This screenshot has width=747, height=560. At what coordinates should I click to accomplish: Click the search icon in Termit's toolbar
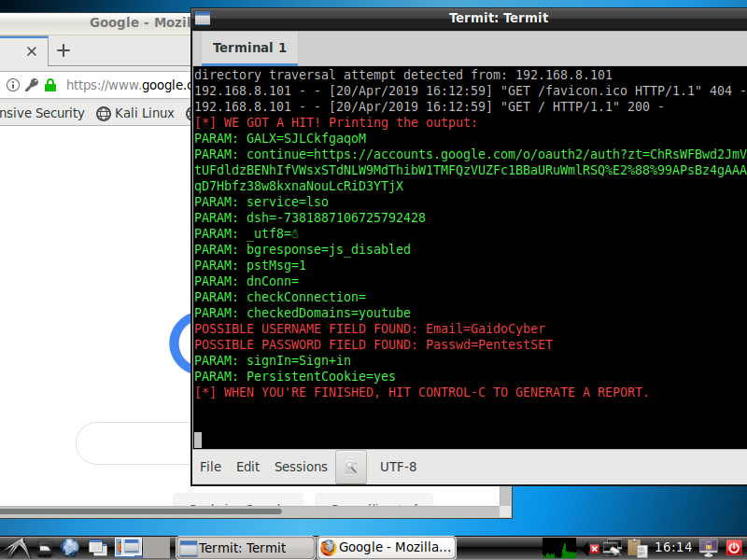(351, 467)
